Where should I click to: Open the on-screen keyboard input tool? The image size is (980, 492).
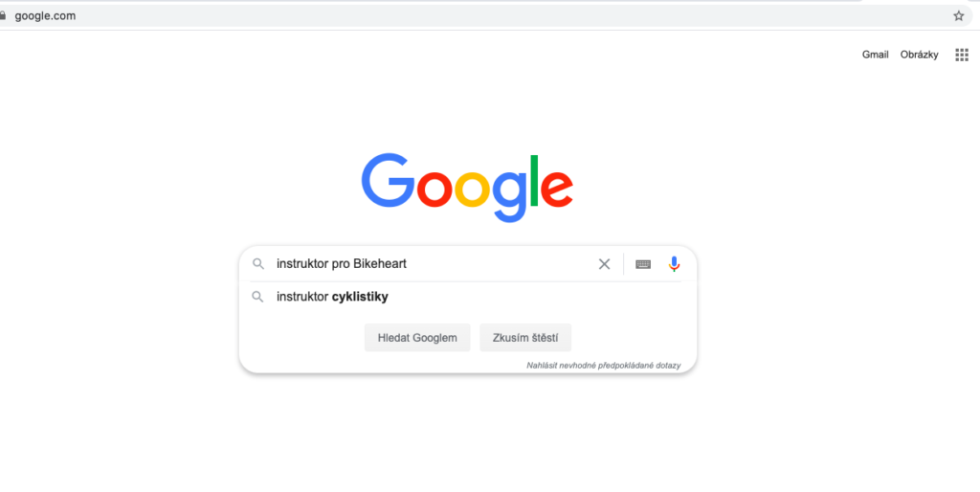(643, 264)
